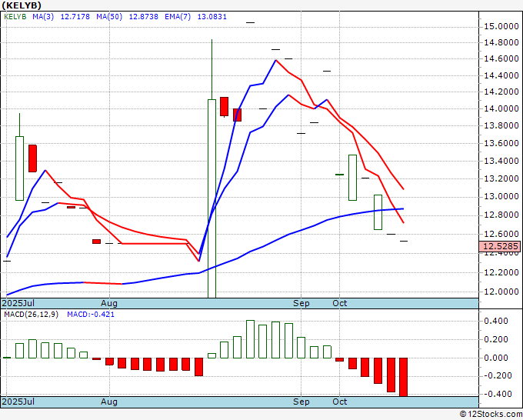The image size is (523, 420).
Task: Click Sep on the price chart time axis
Action: tap(301, 303)
